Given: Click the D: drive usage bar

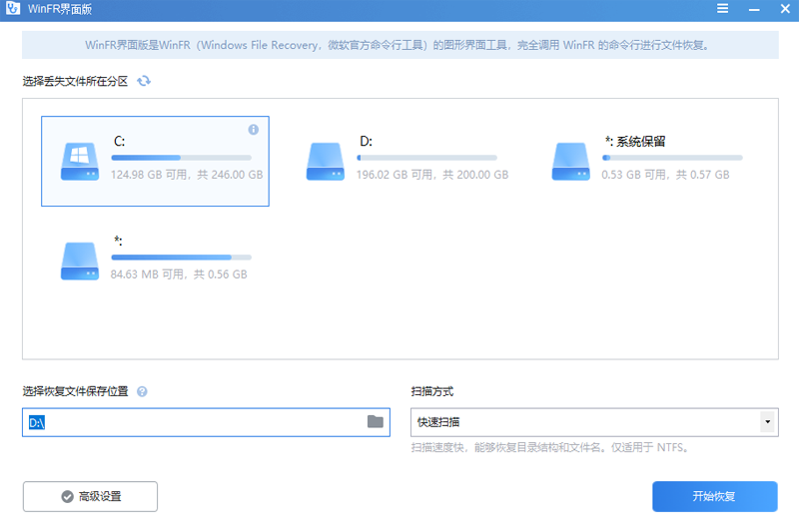Looking at the screenshot, I should coord(427,158).
